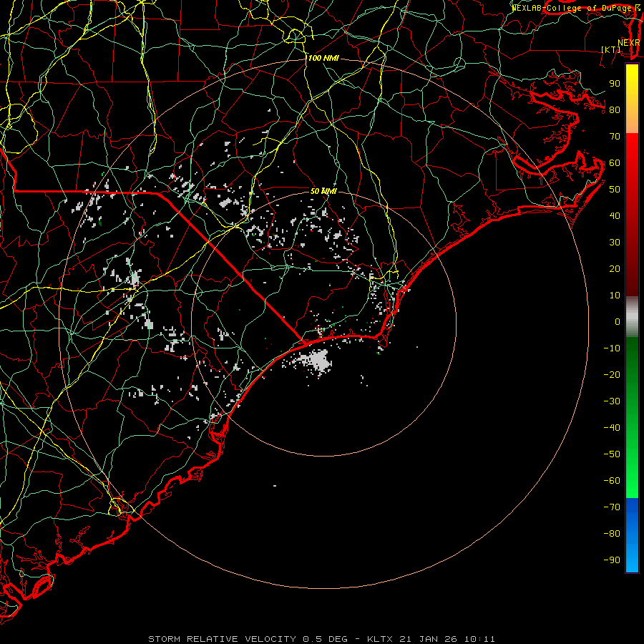Select the -90 value on the velocity scale
The image size is (644, 644).
coord(612,560)
